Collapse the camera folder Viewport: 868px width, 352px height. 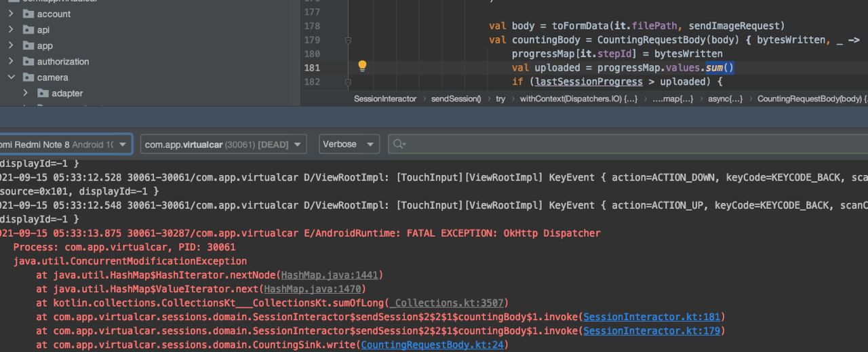click(x=11, y=77)
